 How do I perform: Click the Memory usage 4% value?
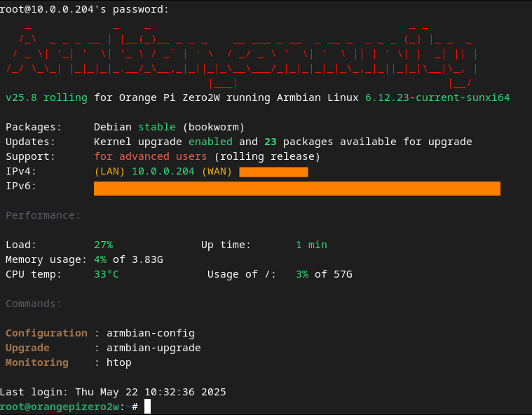(x=100, y=259)
